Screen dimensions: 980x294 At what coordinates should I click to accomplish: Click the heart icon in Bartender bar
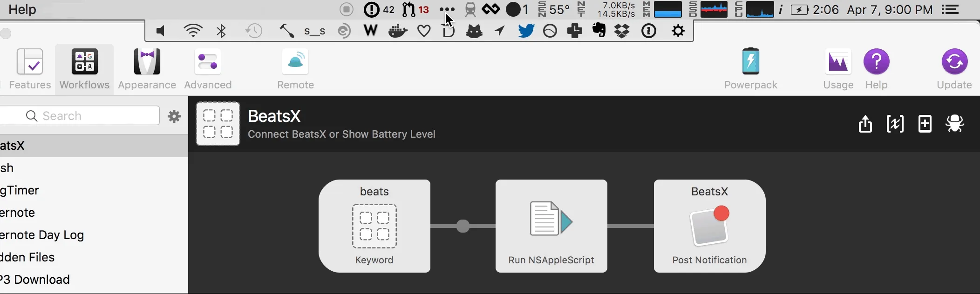[x=424, y=31]
